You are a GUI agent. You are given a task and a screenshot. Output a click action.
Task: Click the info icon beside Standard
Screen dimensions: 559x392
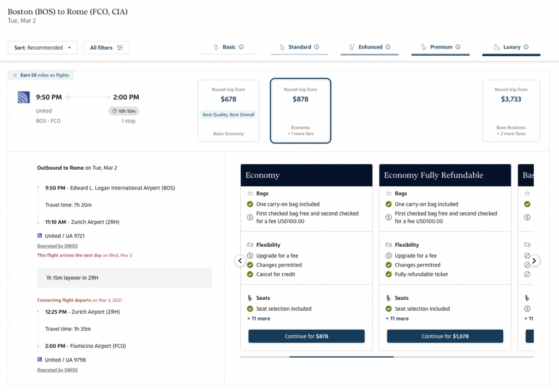coord(317,47)
